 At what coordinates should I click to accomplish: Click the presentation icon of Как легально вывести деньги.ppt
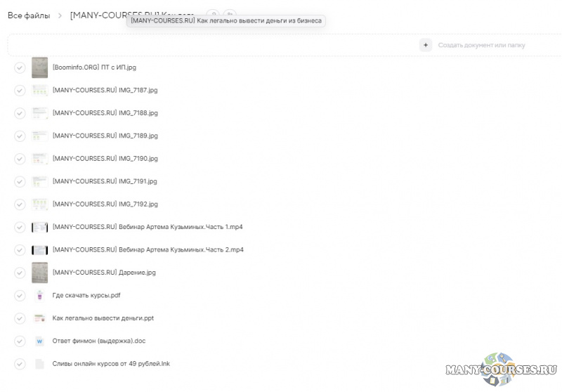coord(39,318)
